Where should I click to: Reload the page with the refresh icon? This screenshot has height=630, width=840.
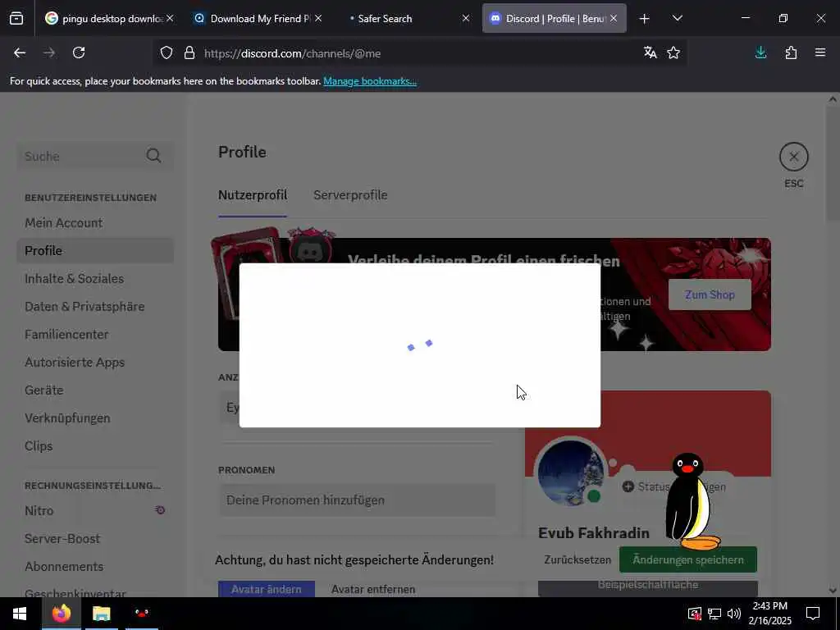[x=79, y=52]
